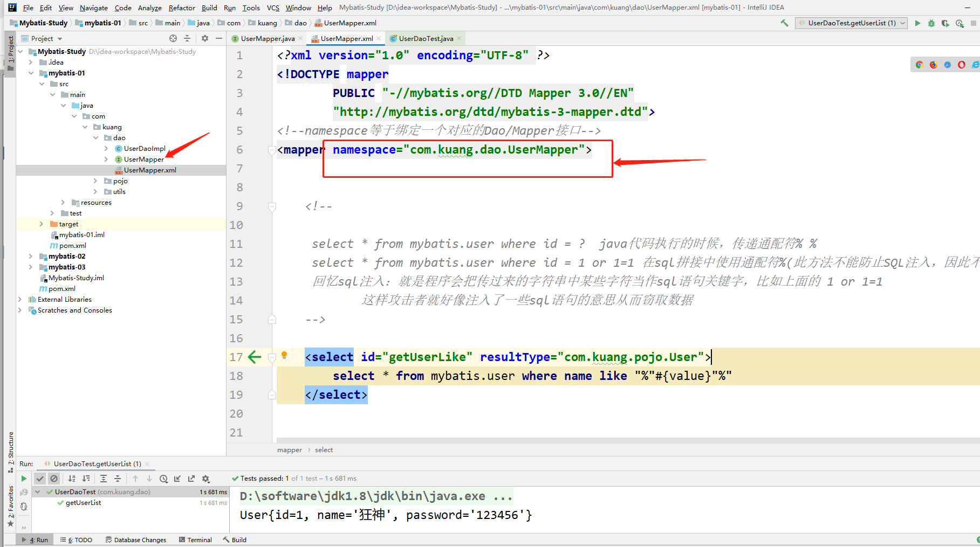980x547 pixels.
Task: Sort test results alphabetically
Action: coord(72,479)
